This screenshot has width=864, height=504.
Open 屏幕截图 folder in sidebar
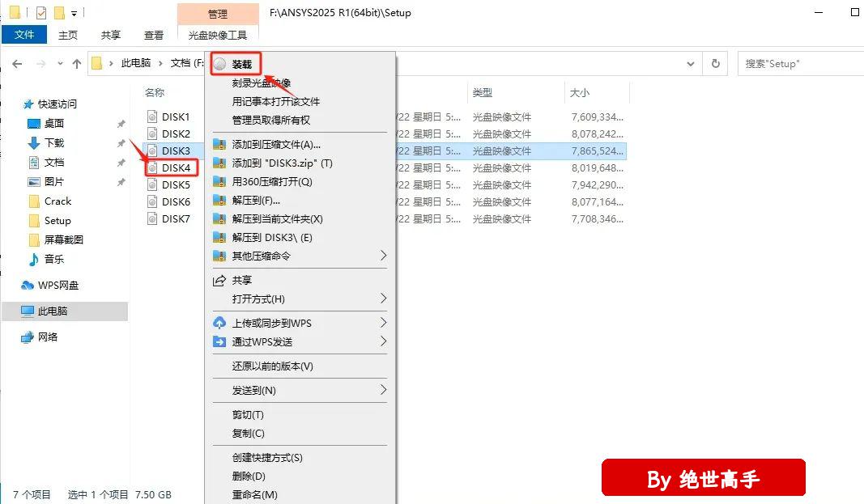(x=64, y=240)
